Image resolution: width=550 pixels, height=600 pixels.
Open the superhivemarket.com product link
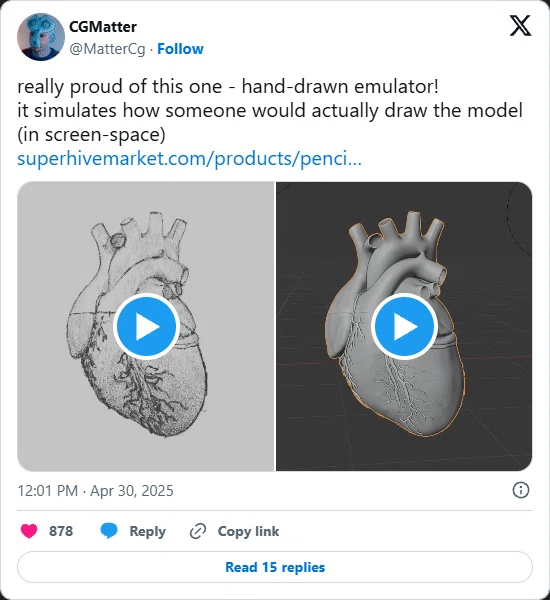[x=189, y=159]
